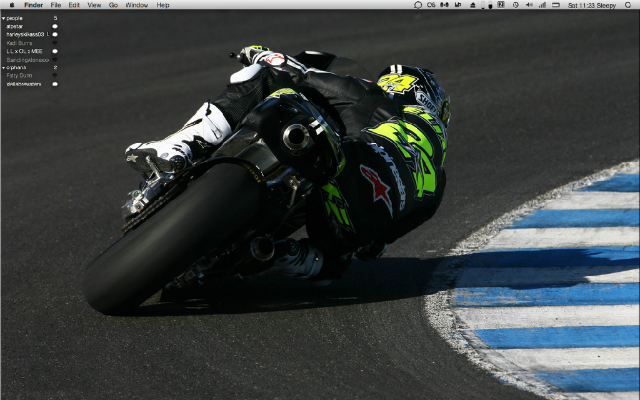Screen dimensions: 640x400
Task: Click dark status icon beside Fatty Dum
Action: pyautogui.click(x=55, y=76)
